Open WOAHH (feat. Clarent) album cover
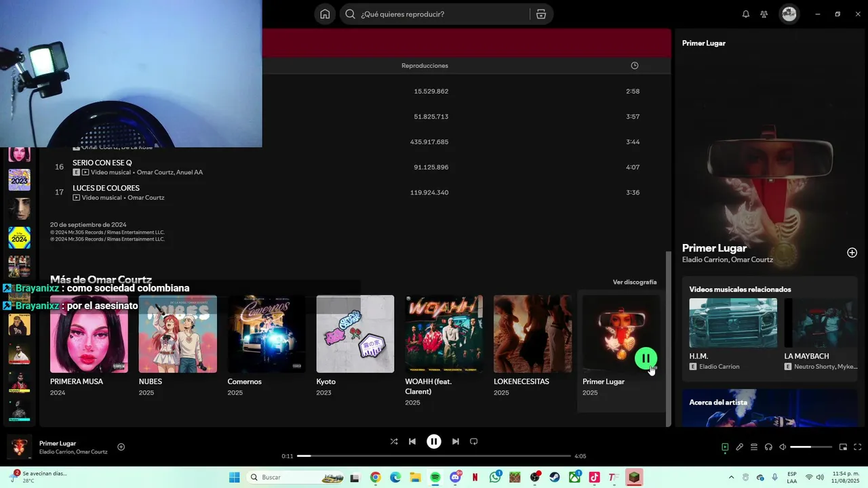 click(x=444, y=333)
